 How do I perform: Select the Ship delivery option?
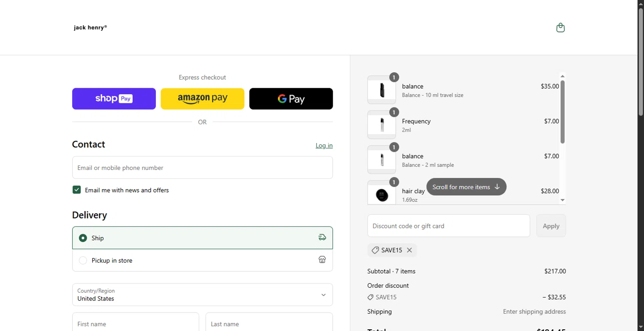coord(202,238)
